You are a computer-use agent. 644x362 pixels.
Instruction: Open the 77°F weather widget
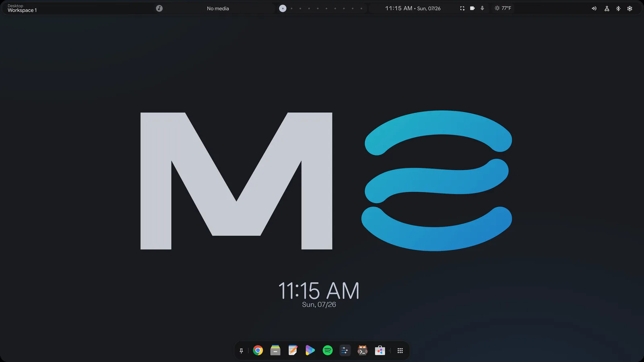tap(503, 8)
